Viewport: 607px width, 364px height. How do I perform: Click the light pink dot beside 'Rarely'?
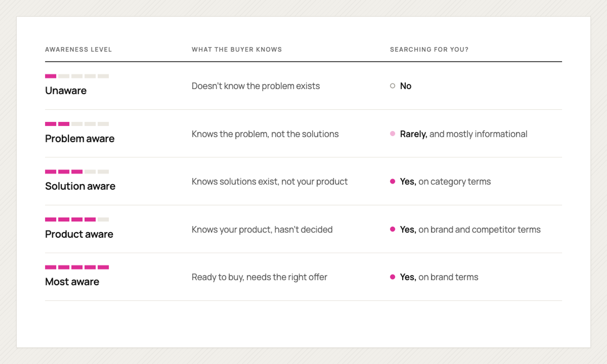(392, 134)
